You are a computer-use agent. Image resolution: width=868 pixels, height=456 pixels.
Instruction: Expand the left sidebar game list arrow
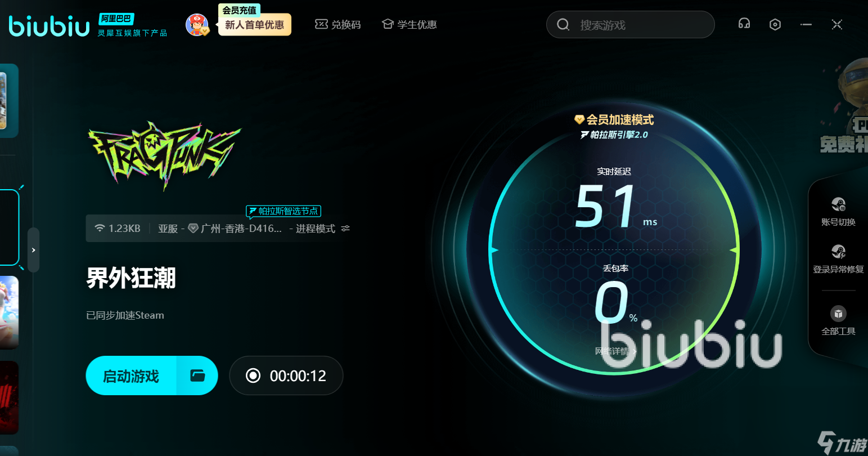[x=34, y=250]
